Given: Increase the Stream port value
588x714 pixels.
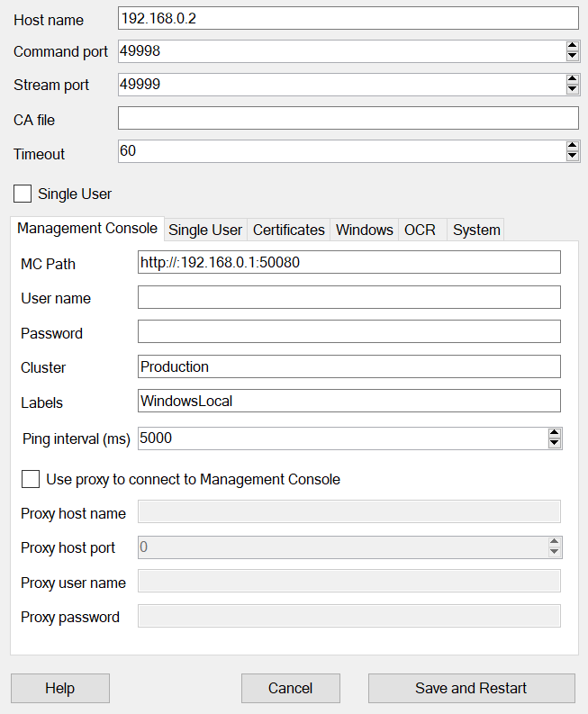Looking at the screenshot, I should click(x=572, y=79).
